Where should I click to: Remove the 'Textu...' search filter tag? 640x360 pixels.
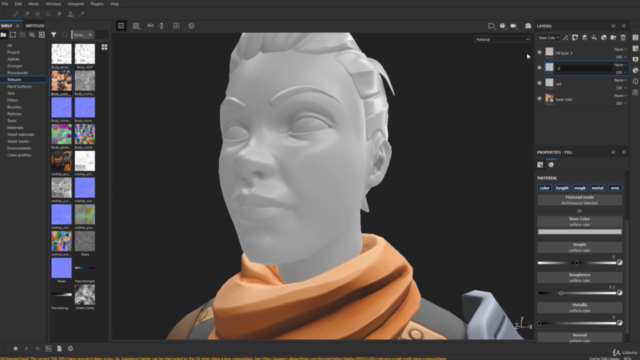tap(90, 35)
